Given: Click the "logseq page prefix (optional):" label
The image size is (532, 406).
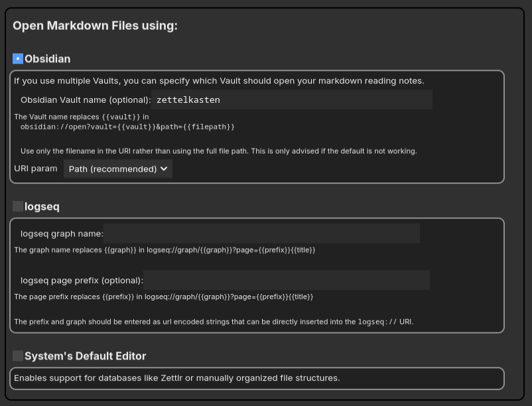Looking at the screenshot, I should click(x=82, y=281).
